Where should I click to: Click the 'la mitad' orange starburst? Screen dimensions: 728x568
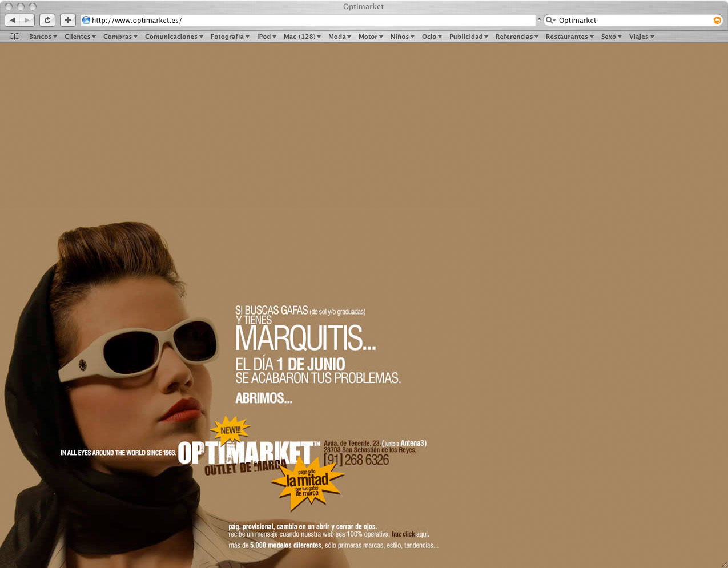[308, 483]
